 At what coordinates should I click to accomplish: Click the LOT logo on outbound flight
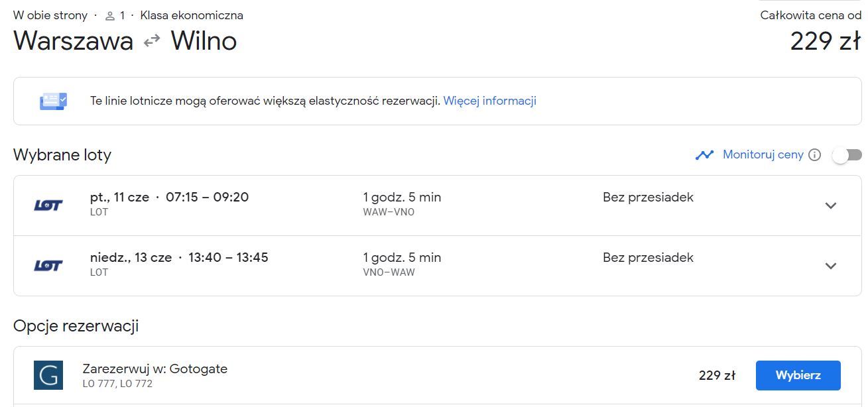tap(48, 205)
